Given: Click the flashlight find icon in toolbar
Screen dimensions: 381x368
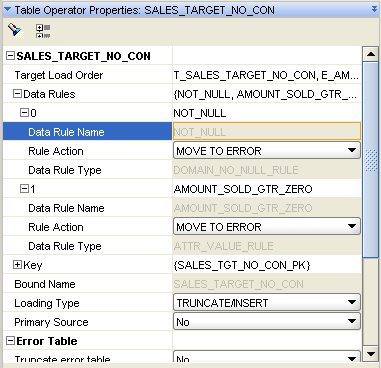Looking at the screenshot, I should (16, 31).
